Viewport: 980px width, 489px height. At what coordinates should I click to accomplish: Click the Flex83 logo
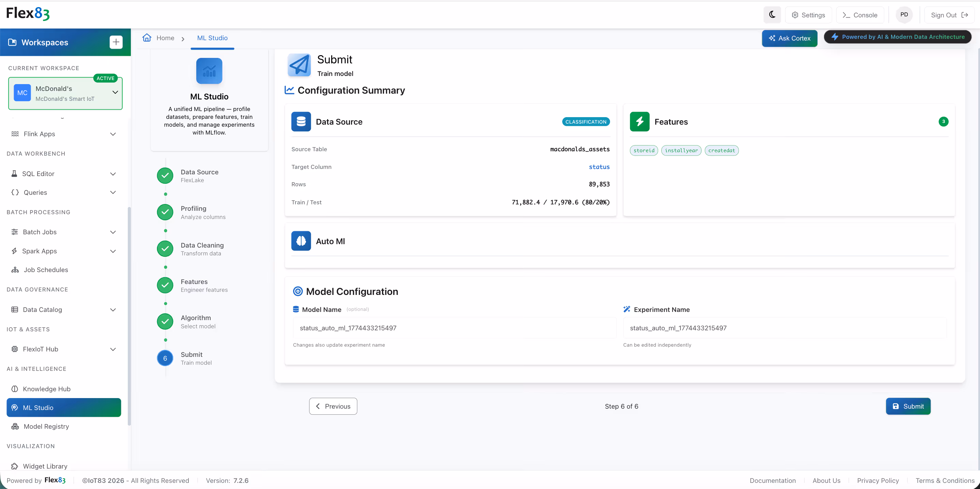click(x=28, y=14)
